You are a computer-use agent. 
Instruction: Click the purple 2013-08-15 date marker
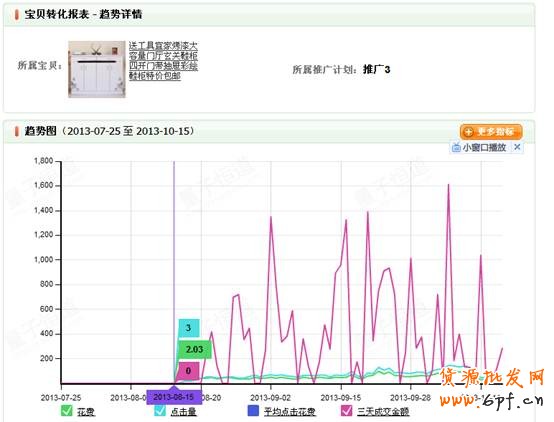pyautogui.click(x=174, y=397)
